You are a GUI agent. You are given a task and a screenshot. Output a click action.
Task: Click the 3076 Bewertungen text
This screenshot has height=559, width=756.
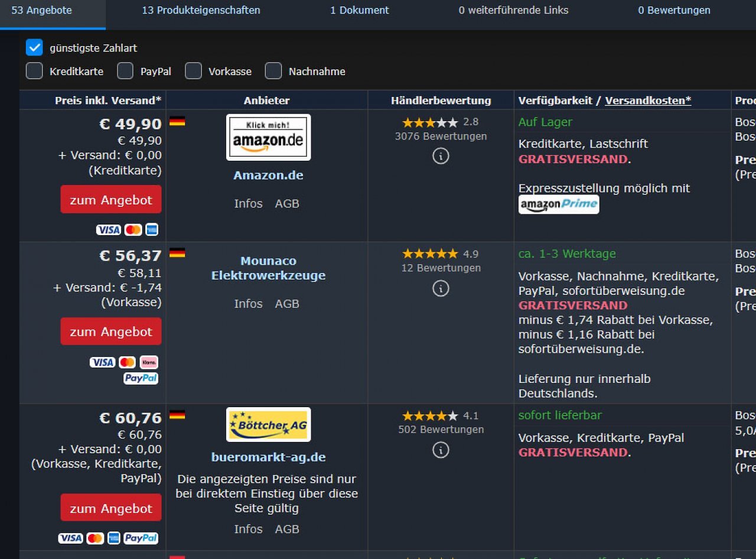[x=441, y=136]
